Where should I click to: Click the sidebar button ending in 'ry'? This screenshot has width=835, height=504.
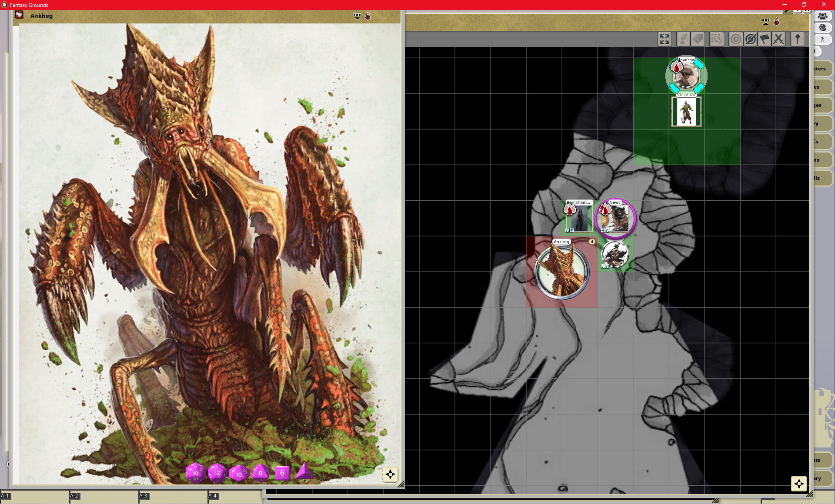point(823,123)
